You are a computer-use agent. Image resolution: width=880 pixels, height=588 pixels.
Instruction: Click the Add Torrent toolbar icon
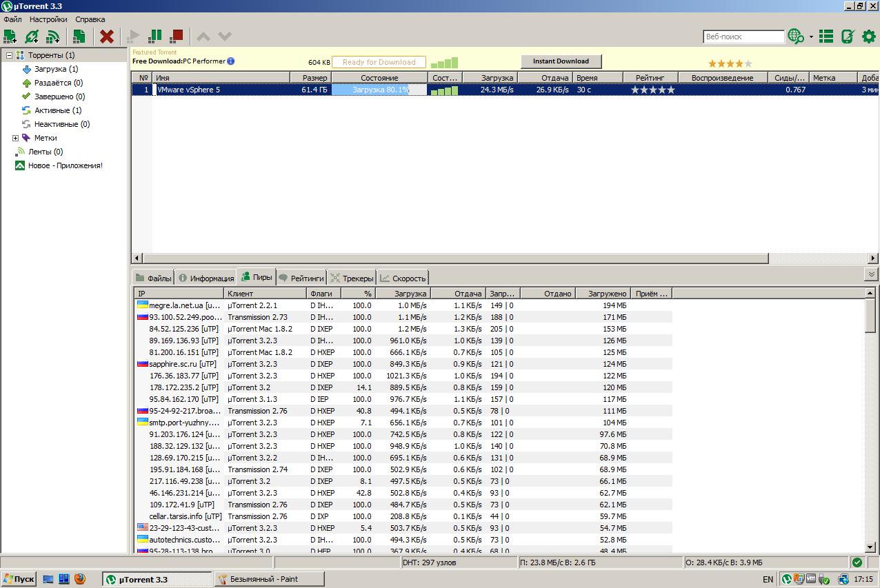[x=10, y=37]
